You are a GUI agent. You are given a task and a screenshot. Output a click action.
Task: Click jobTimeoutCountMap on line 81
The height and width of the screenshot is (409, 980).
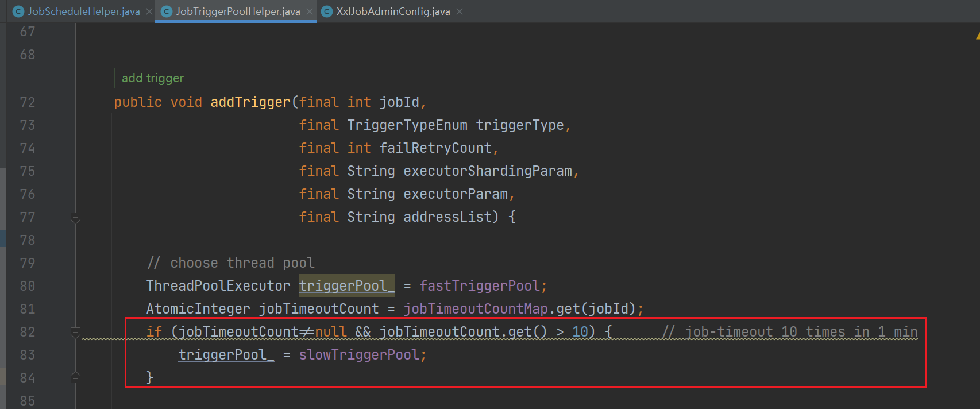(x=476, y=309)
